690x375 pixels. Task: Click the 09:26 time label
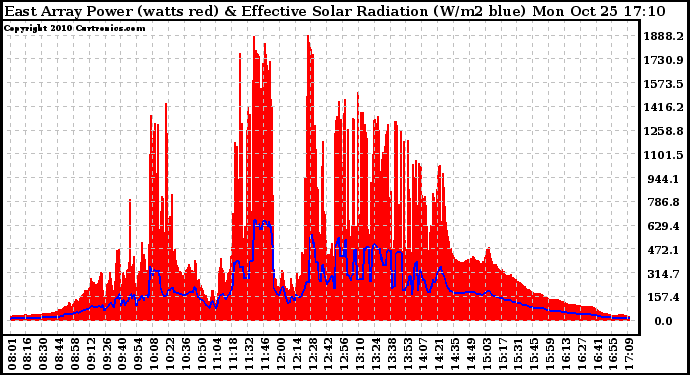tap(107, 354)
